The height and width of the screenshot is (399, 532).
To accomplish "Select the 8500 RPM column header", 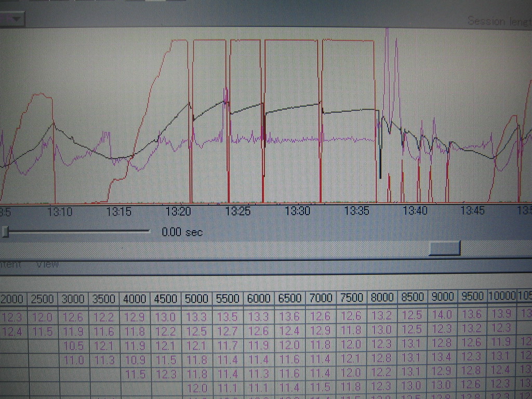I will click(413, 297).
